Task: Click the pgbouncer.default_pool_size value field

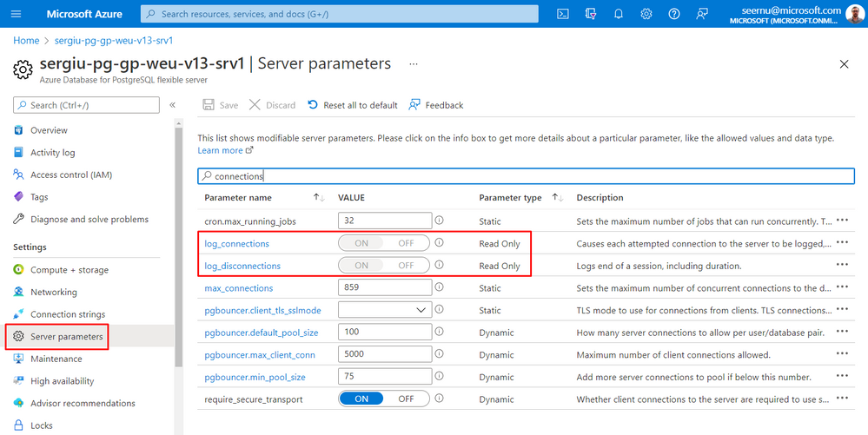Action: coord(385,333)
